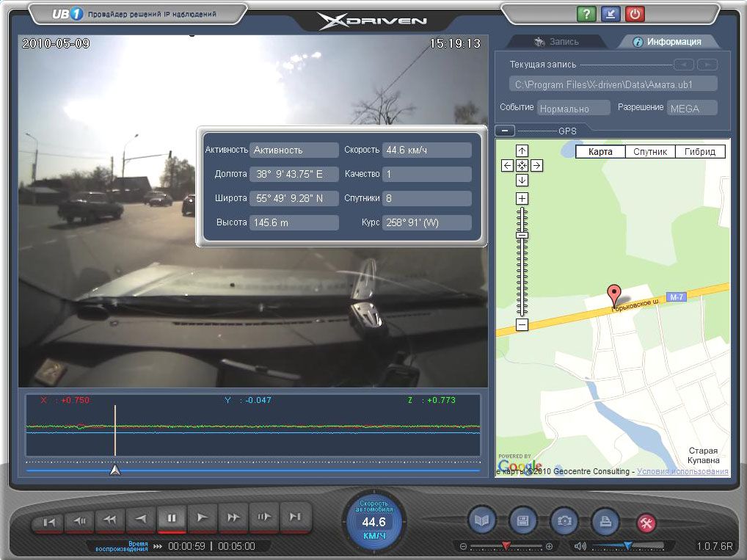Viewport: 747px width, 560px height.
Task: Click the Скорость value 44.6 км/ч
Action: (x=427, y=150)
